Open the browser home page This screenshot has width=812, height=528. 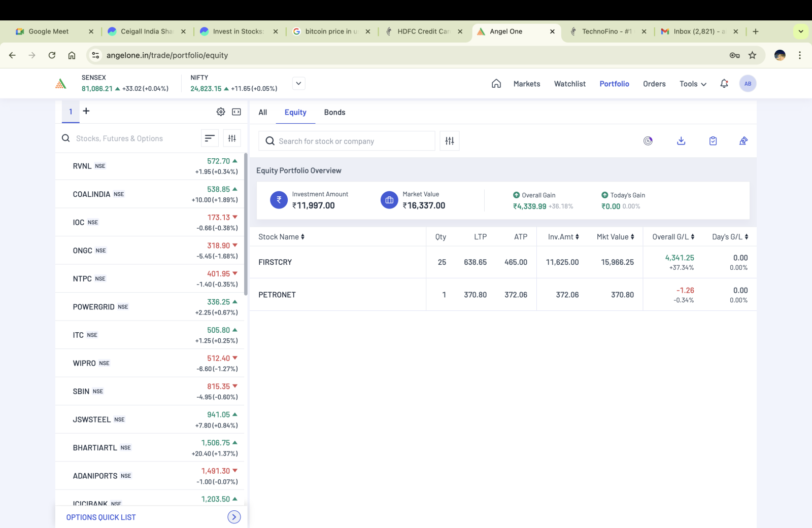pyautogui.click(x=72, y=55)
